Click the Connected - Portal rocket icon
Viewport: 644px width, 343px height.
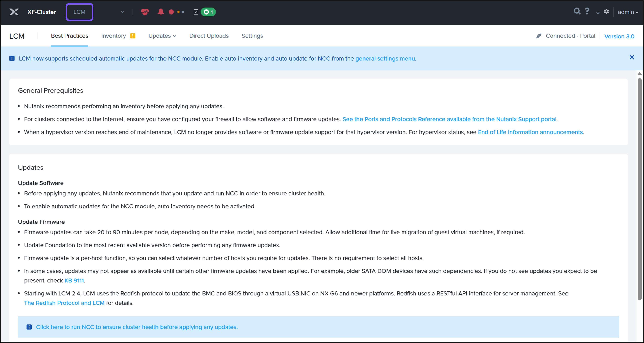pos(539,36)
